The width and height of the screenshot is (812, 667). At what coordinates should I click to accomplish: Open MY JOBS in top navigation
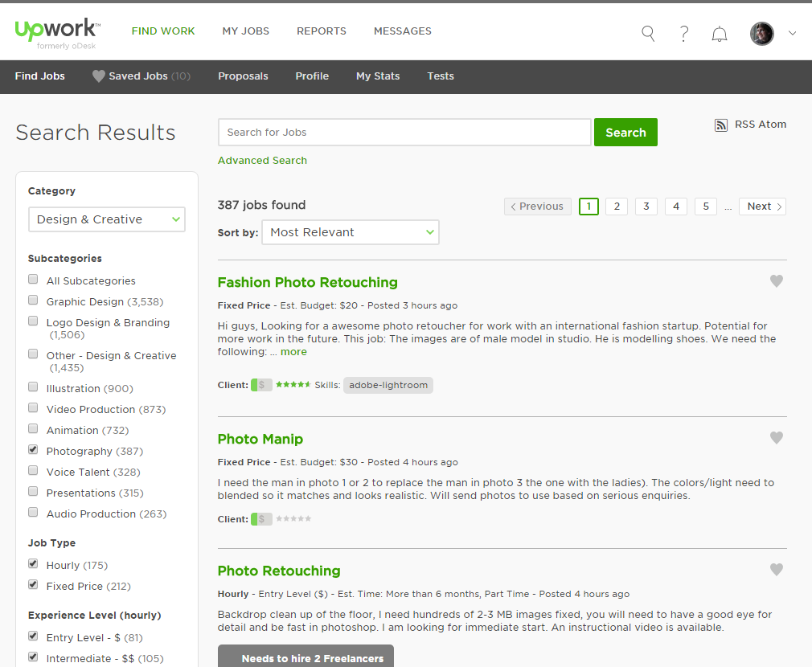[245, 31]
